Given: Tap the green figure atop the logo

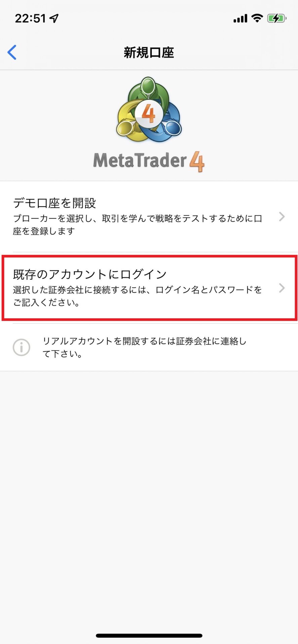Looking at the screenshot, I should pos(148,87).
